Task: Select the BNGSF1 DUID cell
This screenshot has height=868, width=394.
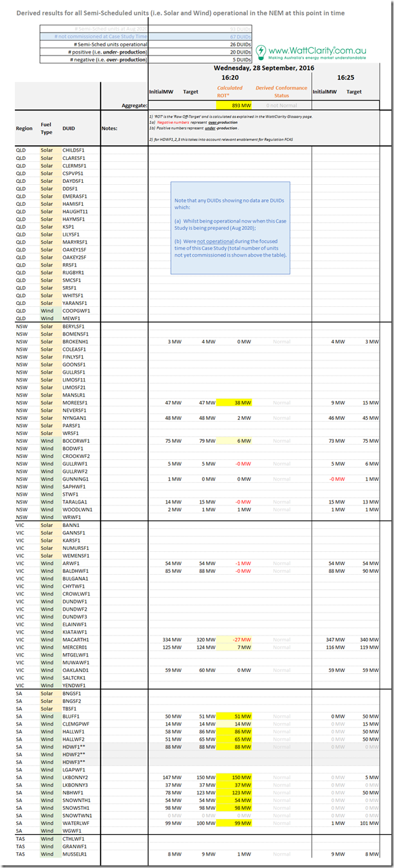Action: [x=72, y=693]
